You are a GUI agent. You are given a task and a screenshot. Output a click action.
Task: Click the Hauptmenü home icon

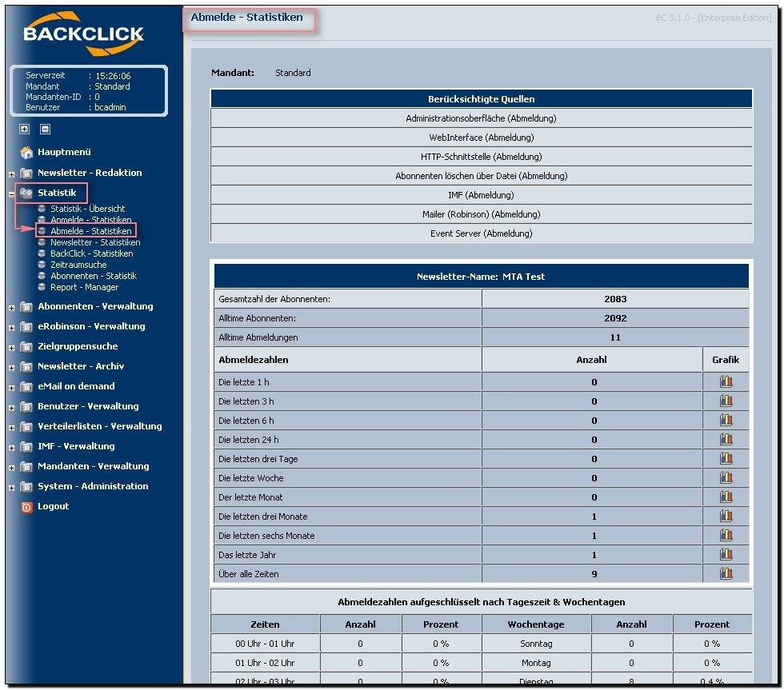[x=26, y=153]
